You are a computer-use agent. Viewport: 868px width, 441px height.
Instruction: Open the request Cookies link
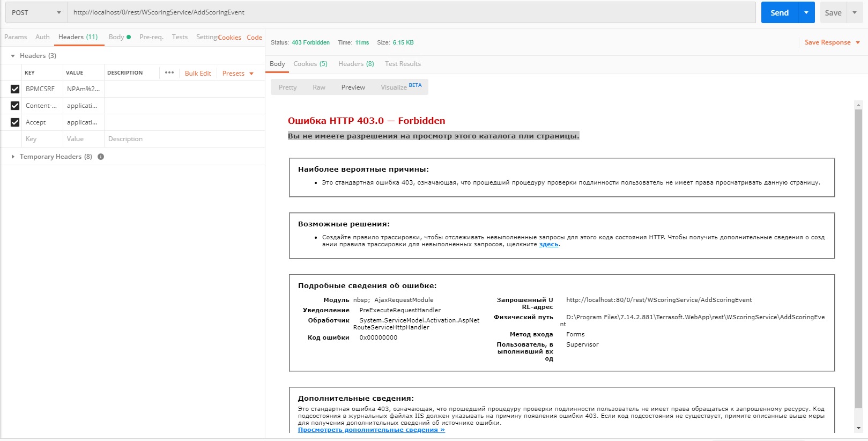coord(229,38)
